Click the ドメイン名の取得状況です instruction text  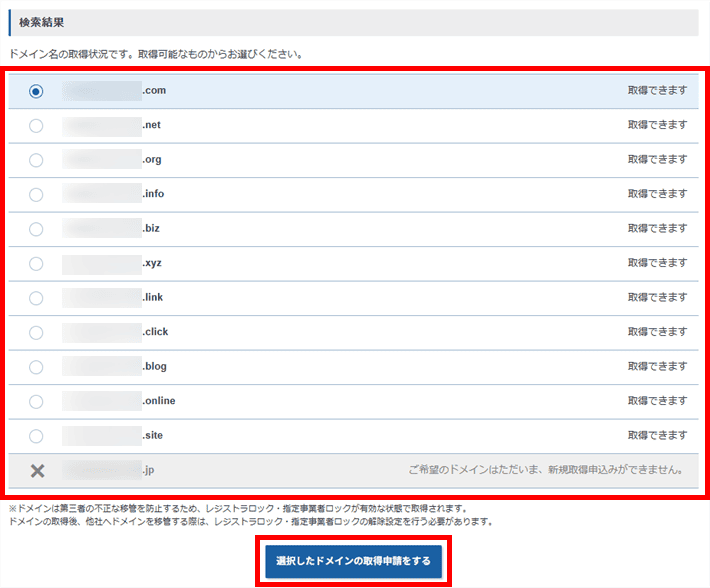click(x=156, y=54)
